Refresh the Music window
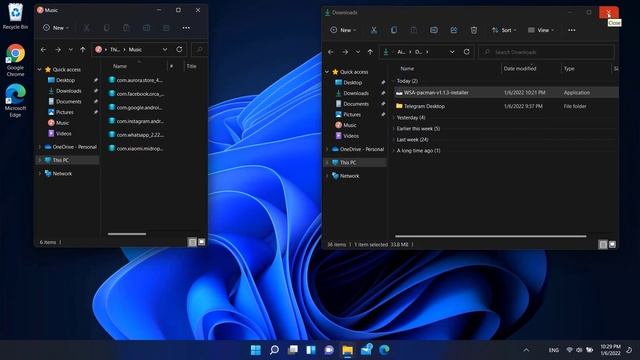The width and height of the screenshot is (640, 360). click(x=179, y=49)
